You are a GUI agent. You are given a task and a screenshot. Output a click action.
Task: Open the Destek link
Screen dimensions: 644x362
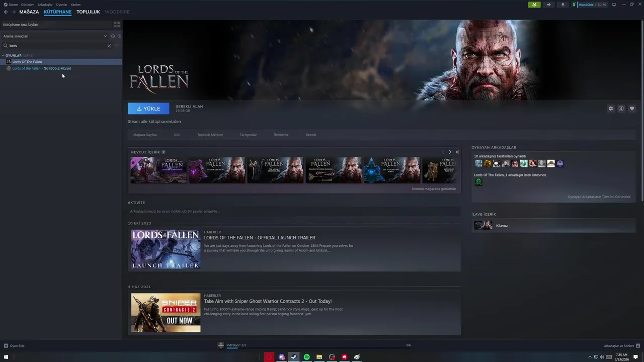(x=311, y=135)
